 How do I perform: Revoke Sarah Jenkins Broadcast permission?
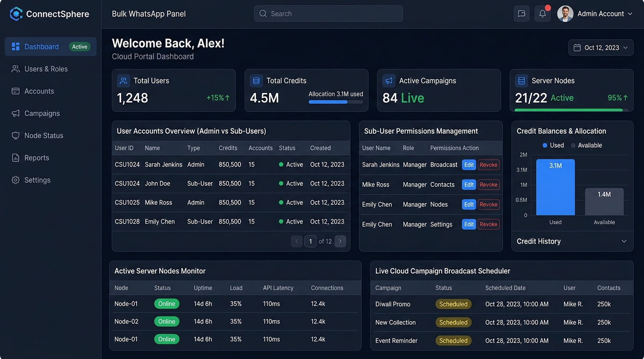489,165
